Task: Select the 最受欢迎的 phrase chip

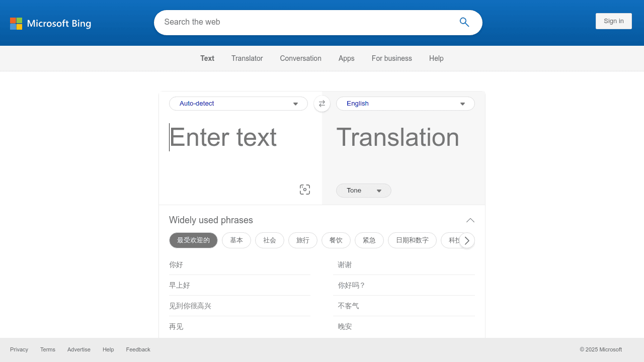Action: pyautogui.click(x=193, y=240)
